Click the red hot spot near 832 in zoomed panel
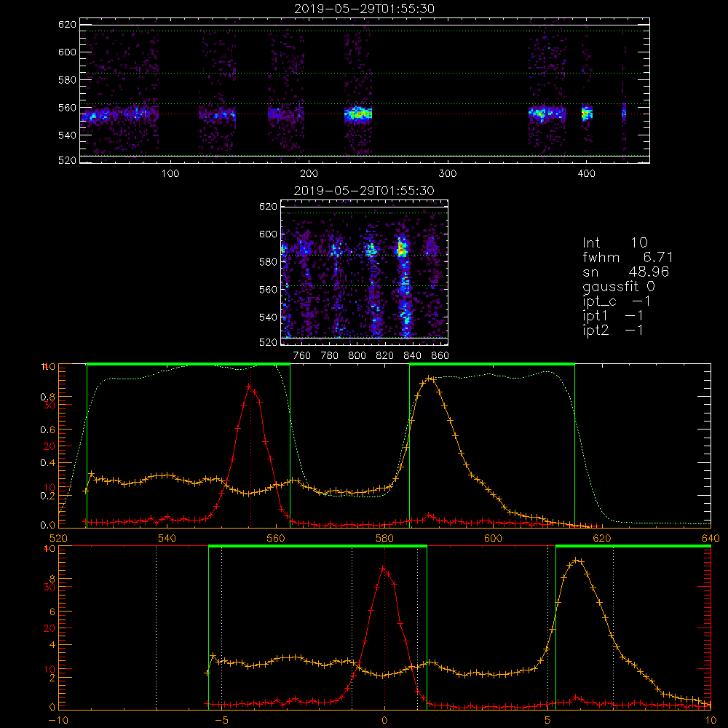Screen dimensions: 728x728 tap(402, 249)
